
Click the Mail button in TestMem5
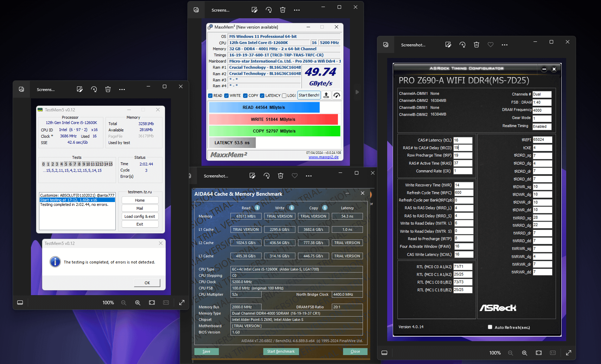[x=140, y=208]
